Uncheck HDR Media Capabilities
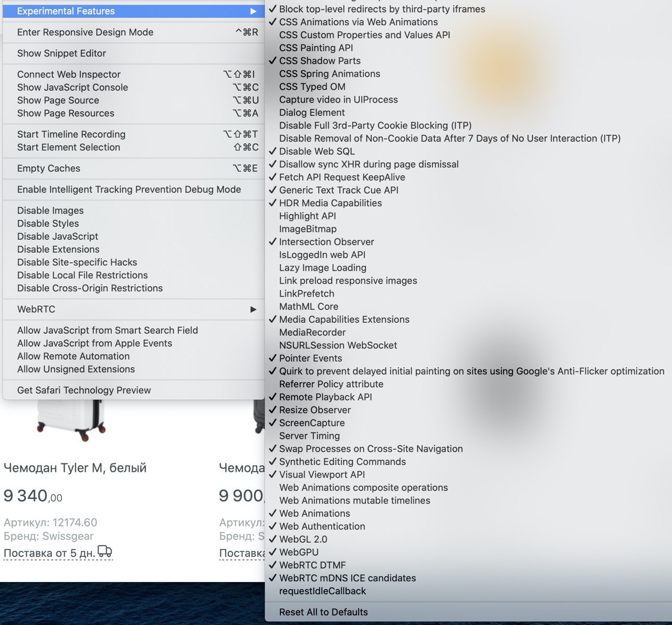 468,203
